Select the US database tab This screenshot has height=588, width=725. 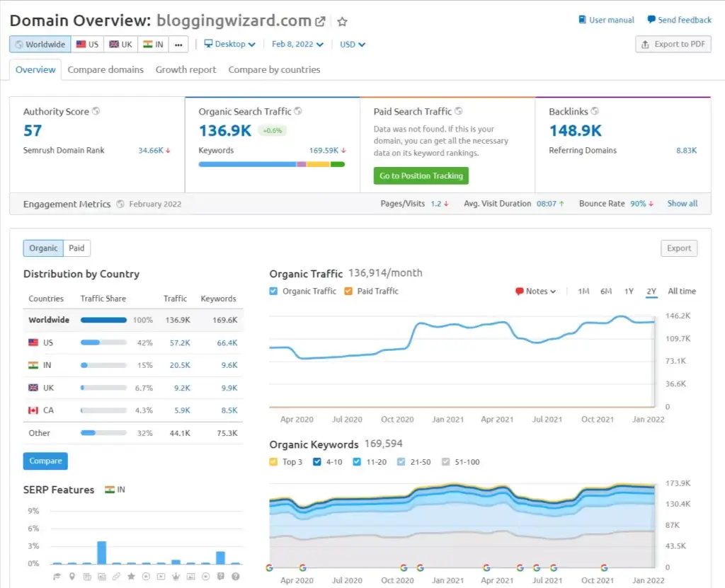87,45
